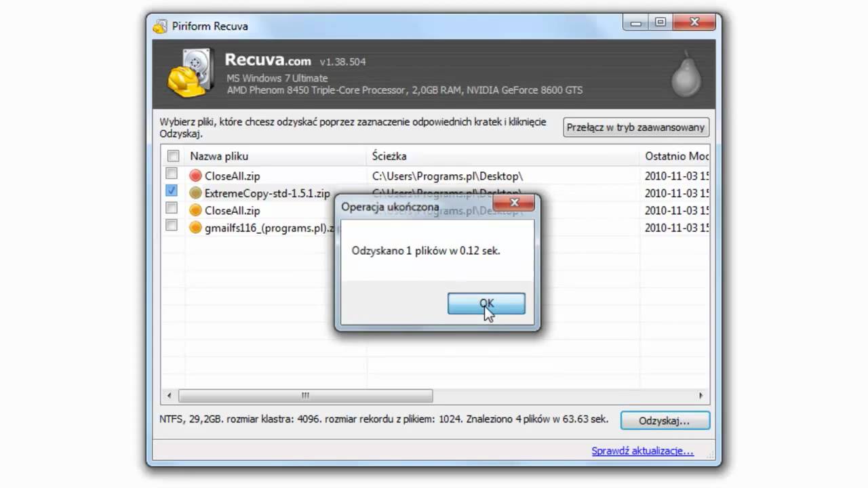Image resolution: width=868 pixels, height=488 pixels.
Task: Maximize the Piriform Recuva window
Action: 660,23
